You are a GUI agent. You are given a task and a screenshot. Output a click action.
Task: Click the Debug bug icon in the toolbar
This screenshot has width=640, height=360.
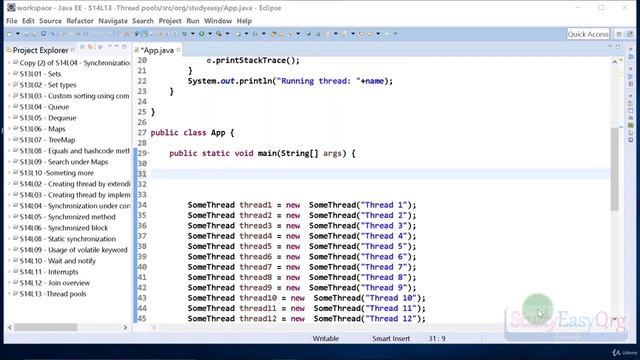click(x=184, y=34)
